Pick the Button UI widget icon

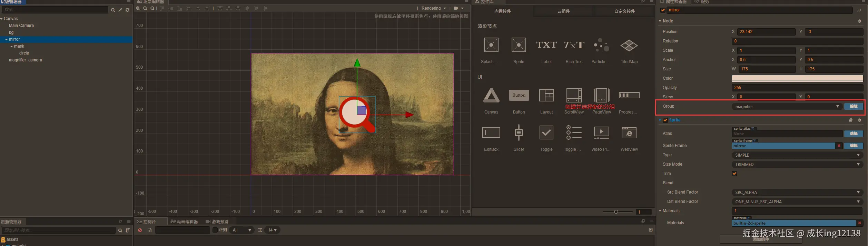tap(519, 95)
